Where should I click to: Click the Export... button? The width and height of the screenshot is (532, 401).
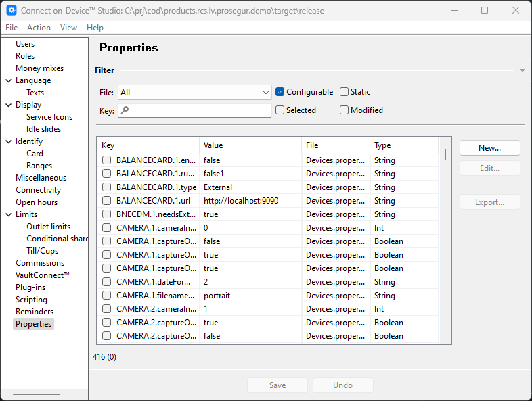[x=489, y=202]
